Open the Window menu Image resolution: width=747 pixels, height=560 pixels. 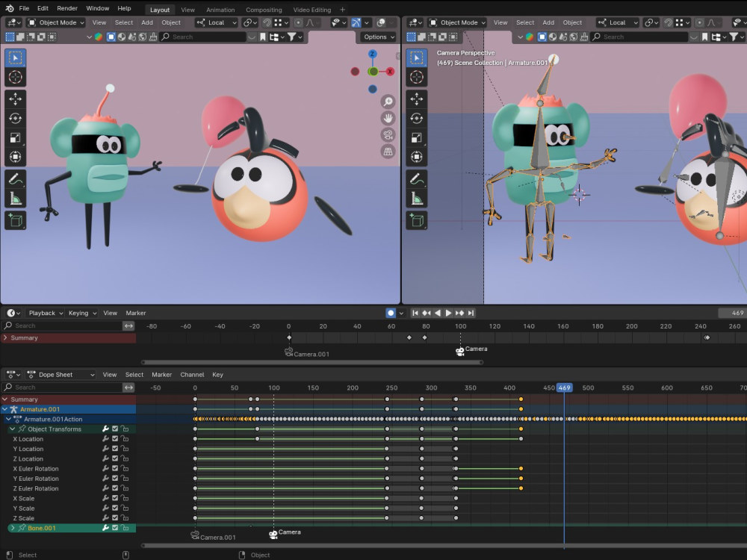(98, 8)
